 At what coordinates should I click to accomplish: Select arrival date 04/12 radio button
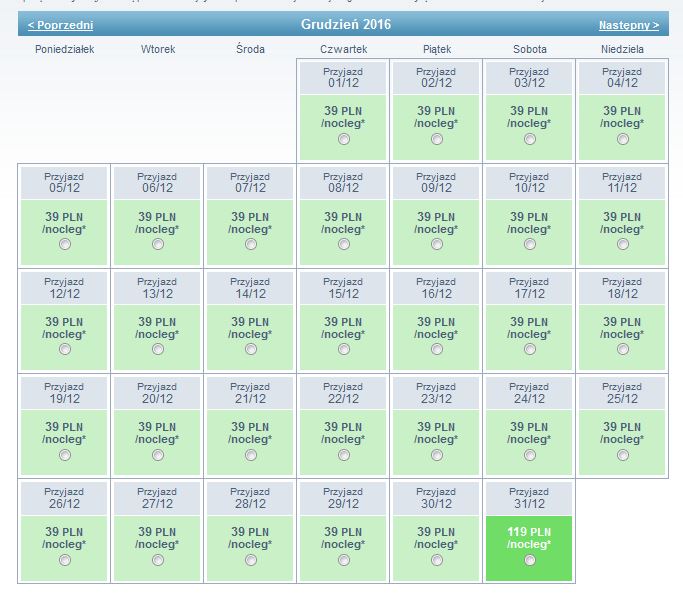tap(623, 139)
